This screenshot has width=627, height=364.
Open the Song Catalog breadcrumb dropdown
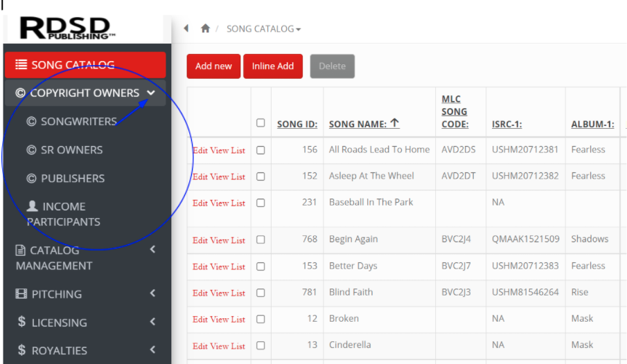(x=263, y=29)
